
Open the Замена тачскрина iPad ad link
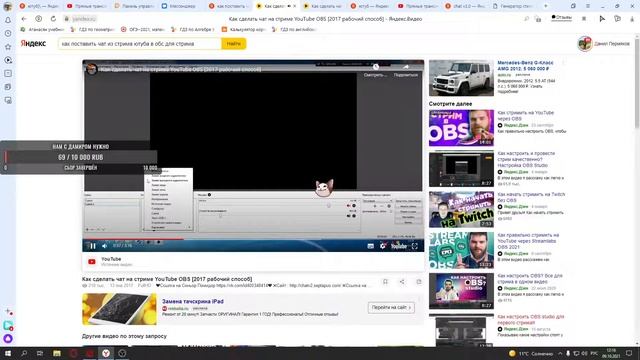(x=193, y=301)
